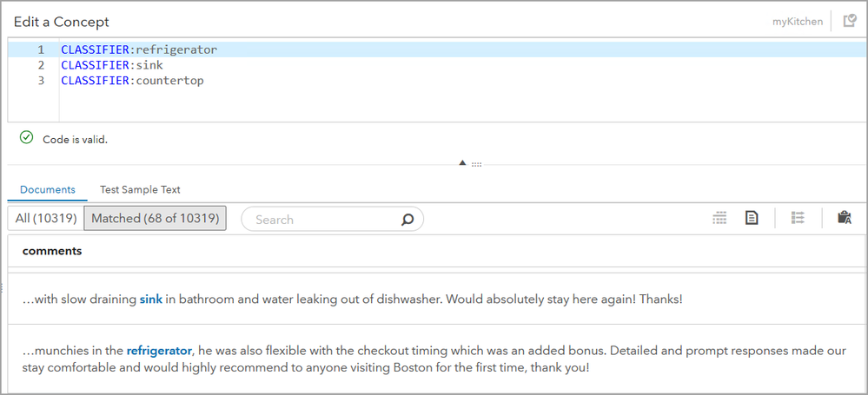Click the magnifier search icon

pyautogui.click(x=407, y=220)
